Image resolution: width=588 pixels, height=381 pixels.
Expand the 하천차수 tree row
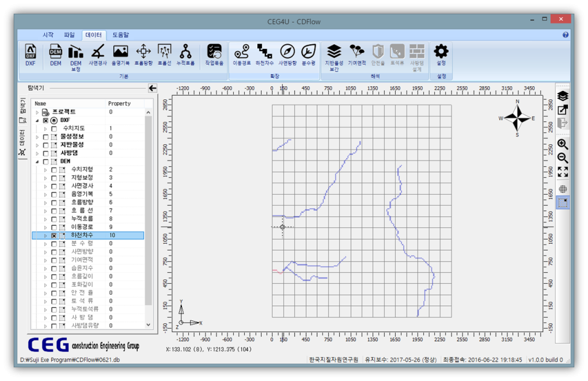[x=45, y=236]
